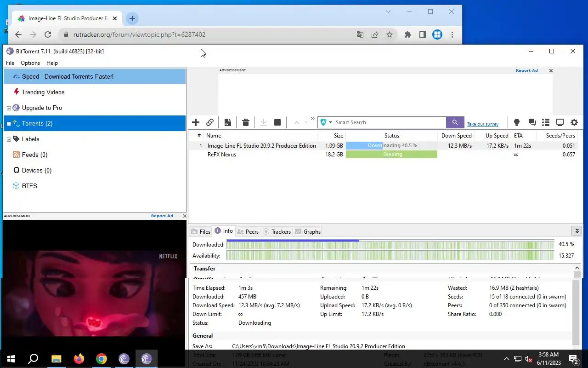This screenshot has height=368, width=588.
Task: Click the Create New Torrent file icon
Action: pyautogui.click(x=227, y=122)
